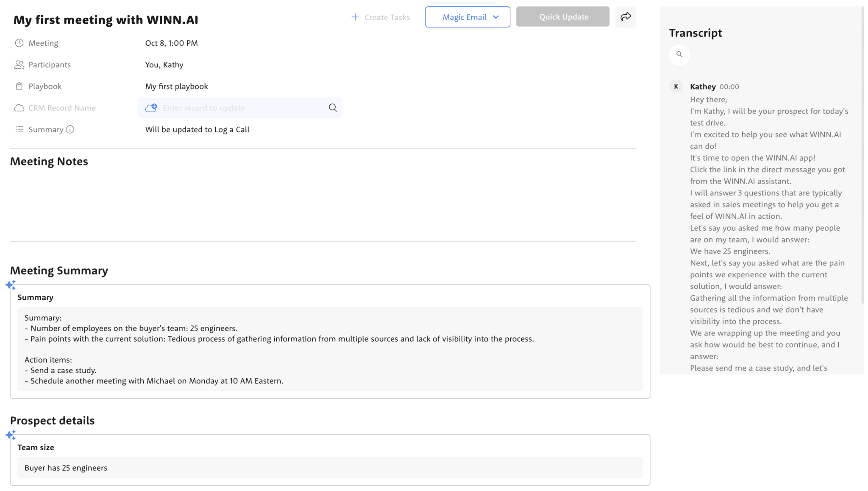The image size is (868, 491).
Task: Click the Summary text box content
Action: click(x=330, y=349)
